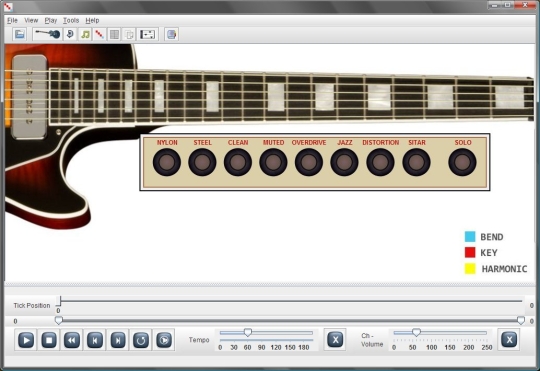Open the Tools menu
Viewport: 540px width, 371px height.
[x=71, y=20]
